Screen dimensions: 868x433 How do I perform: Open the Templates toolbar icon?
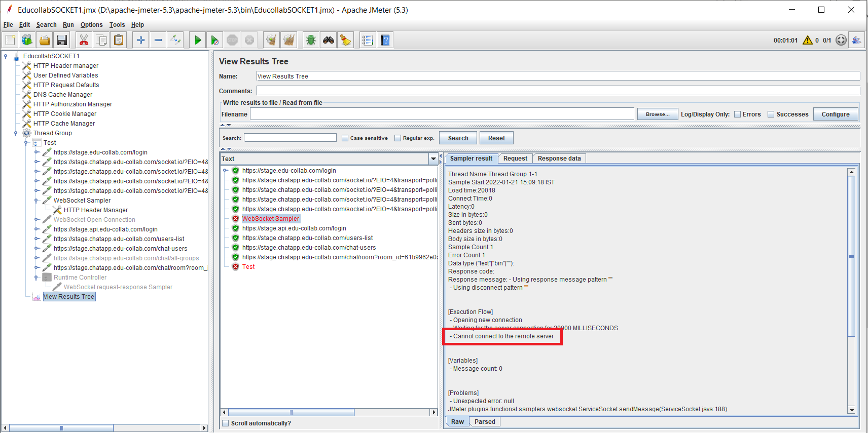(x=27, y=40)
